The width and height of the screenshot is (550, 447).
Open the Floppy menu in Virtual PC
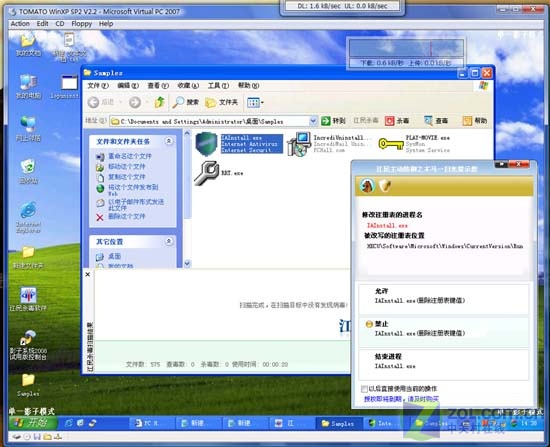click(x=81, y=24)
